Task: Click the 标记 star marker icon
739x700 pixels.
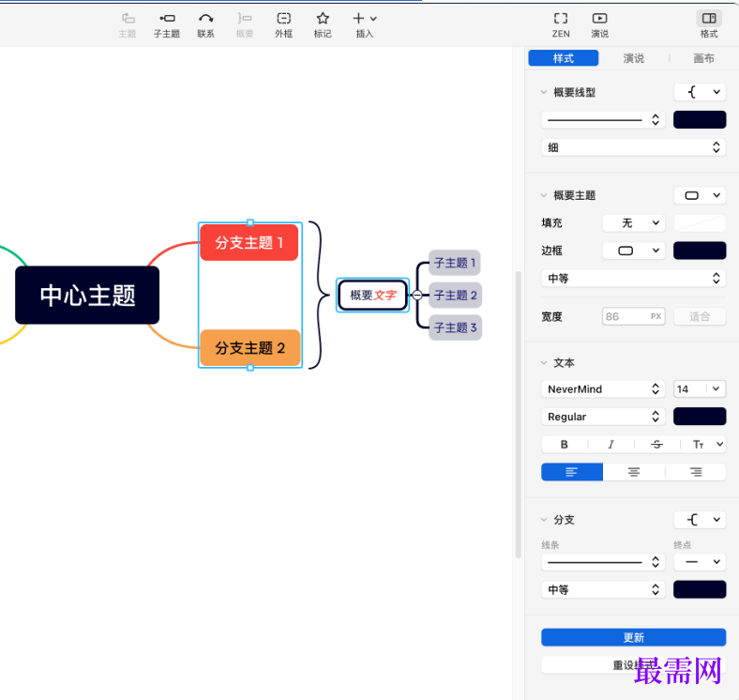Action: [x=323, y=19]
